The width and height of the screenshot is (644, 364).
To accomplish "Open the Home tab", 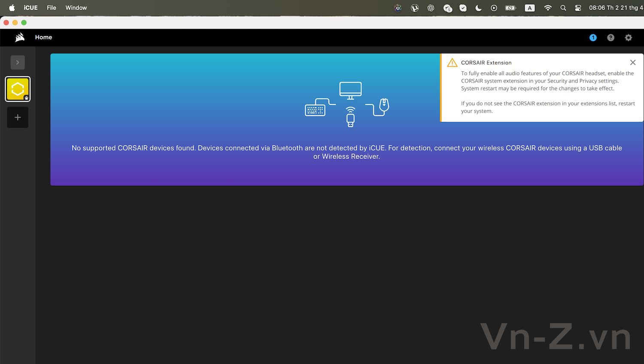I will pos(43,37).
